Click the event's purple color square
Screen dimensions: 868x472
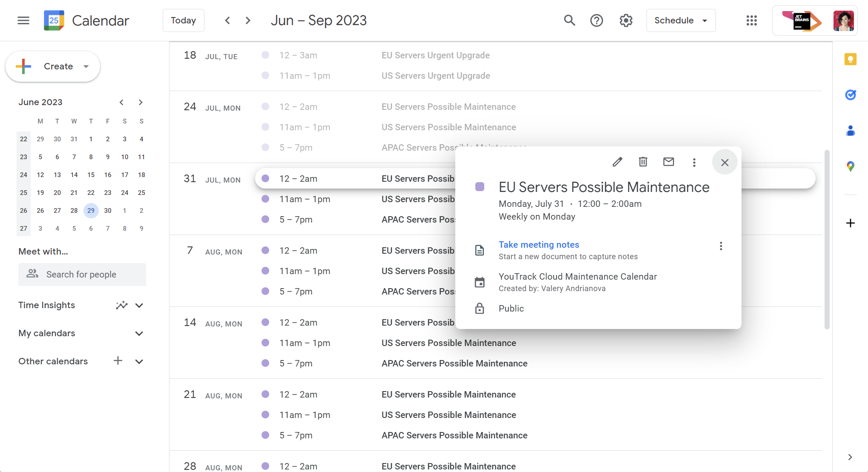coord(480,186)
